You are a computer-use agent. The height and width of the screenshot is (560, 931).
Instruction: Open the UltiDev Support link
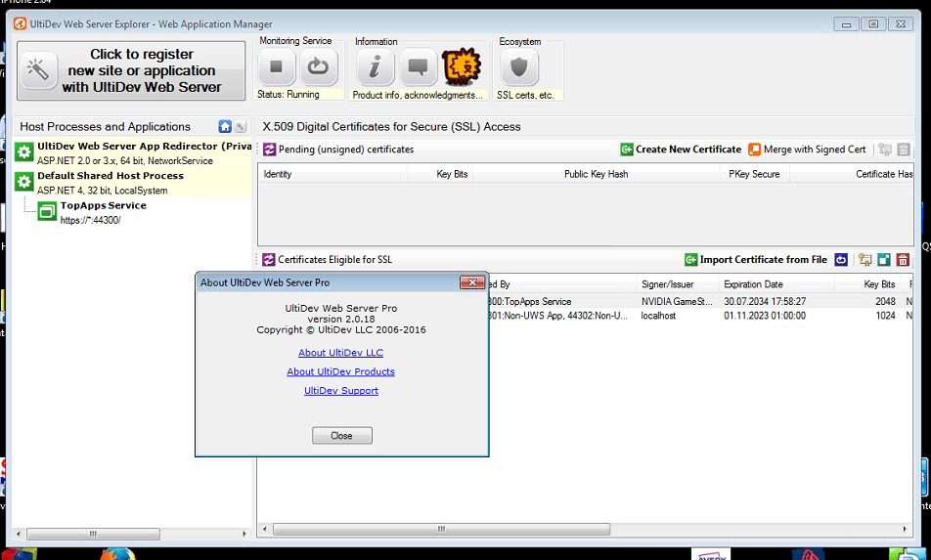340,390
